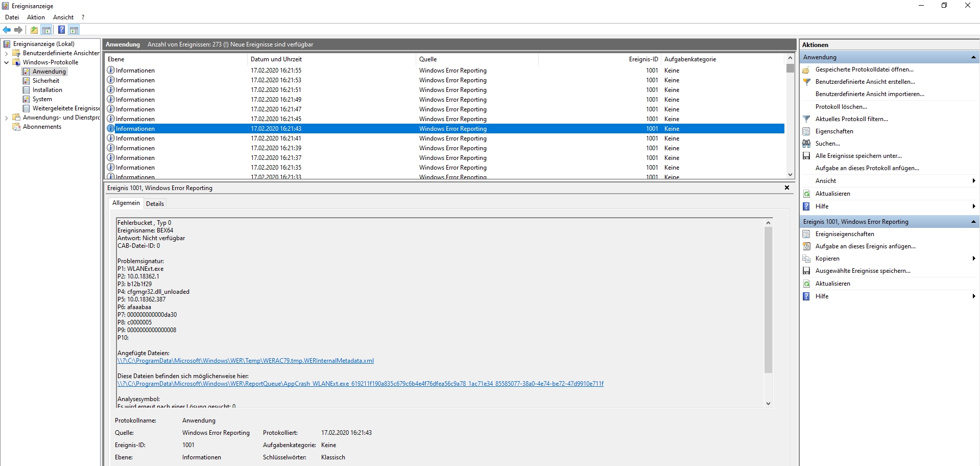
Task: Collapse Ereignis 1001 actions section
Action: click(x=973, y=222)
